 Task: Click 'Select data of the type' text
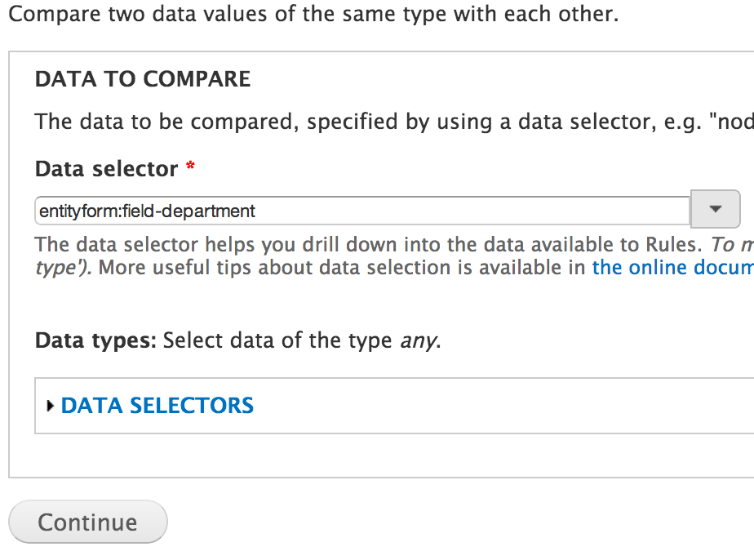coord(277,340)
